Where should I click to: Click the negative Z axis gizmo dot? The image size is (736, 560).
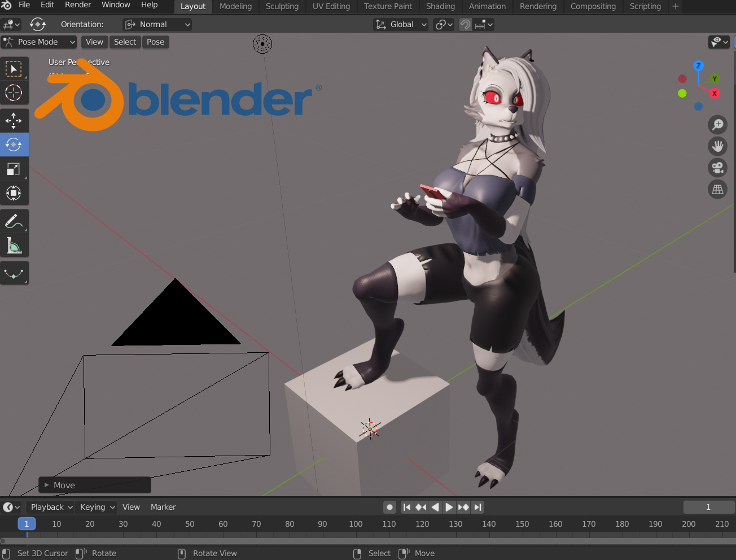699,106
